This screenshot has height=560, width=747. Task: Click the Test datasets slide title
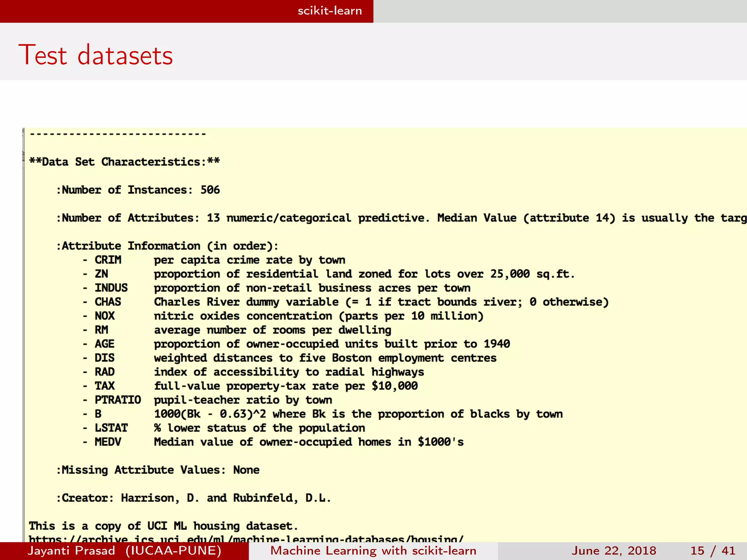96,55
